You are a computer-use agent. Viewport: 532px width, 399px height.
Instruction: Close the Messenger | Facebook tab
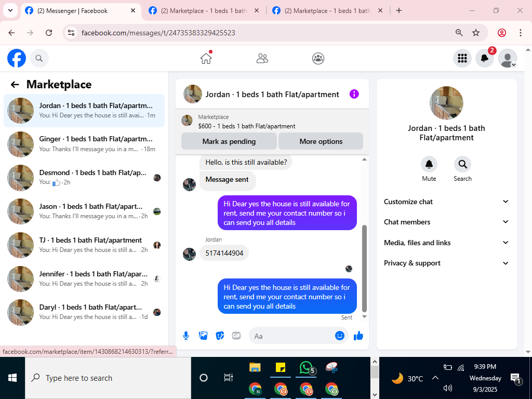(133, 10)
